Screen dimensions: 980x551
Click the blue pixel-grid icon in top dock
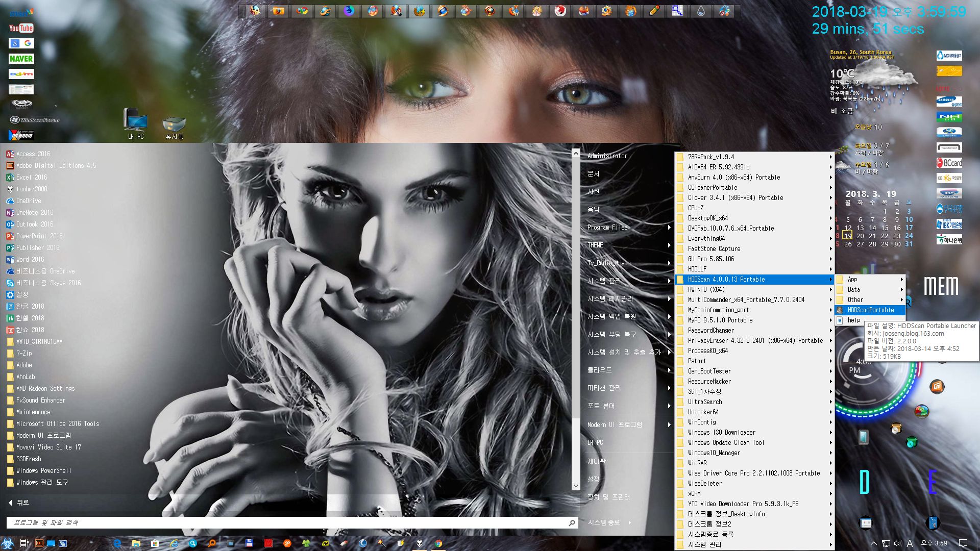(x=677, y=11)
